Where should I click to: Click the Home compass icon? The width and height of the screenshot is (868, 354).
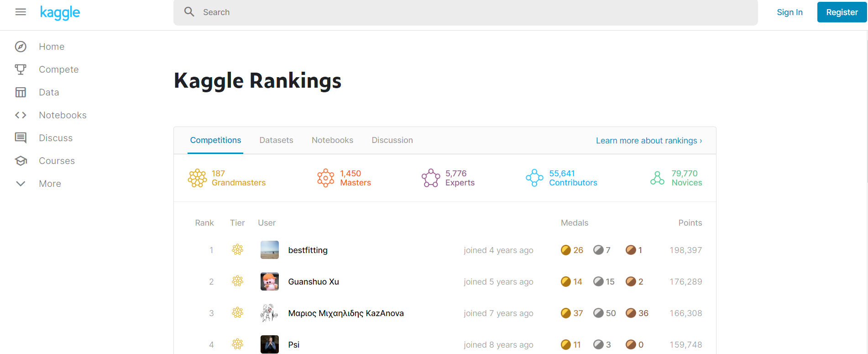click(21, 47)
